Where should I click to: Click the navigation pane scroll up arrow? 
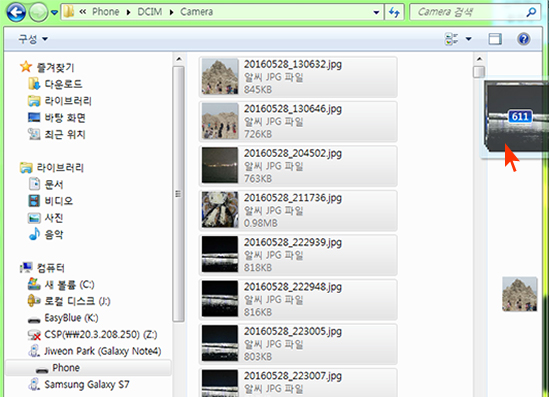[x=179, y=59]
